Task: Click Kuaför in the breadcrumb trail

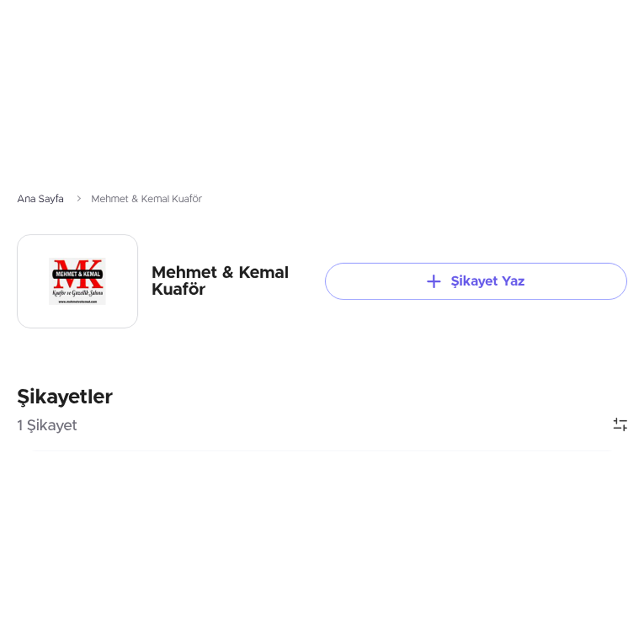Action: (187, 199)
